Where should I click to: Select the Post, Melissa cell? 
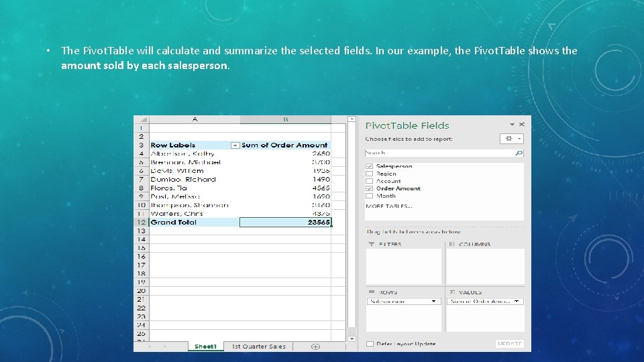tap(195, 196)
